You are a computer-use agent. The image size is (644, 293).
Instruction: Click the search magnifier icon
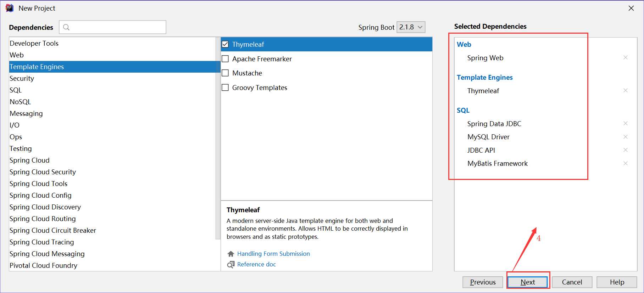coord(66,27)
